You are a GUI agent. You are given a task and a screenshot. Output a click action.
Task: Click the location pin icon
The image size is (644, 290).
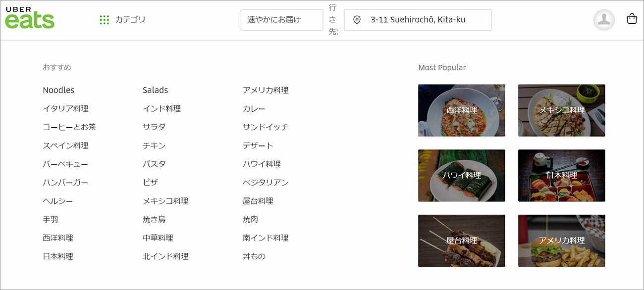coord(357,20)
